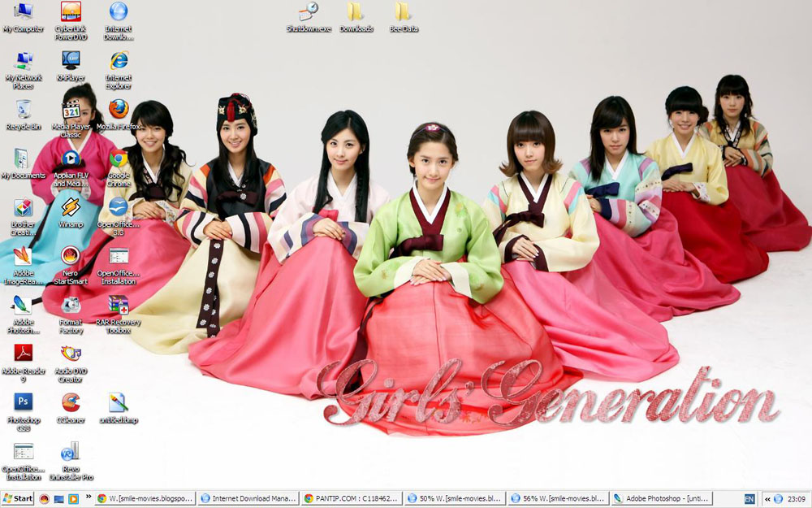The image size is (812, 508).
Task: Switch to Adobe Photoshop taskbar button
Action: pyautogui.click(x=661, y=499)
